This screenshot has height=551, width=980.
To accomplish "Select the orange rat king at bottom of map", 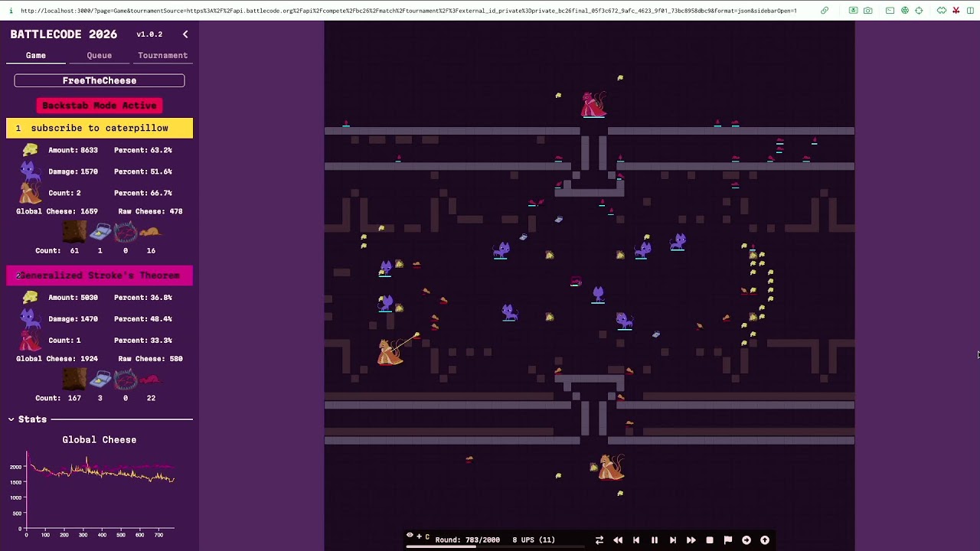I will [610, 467].
